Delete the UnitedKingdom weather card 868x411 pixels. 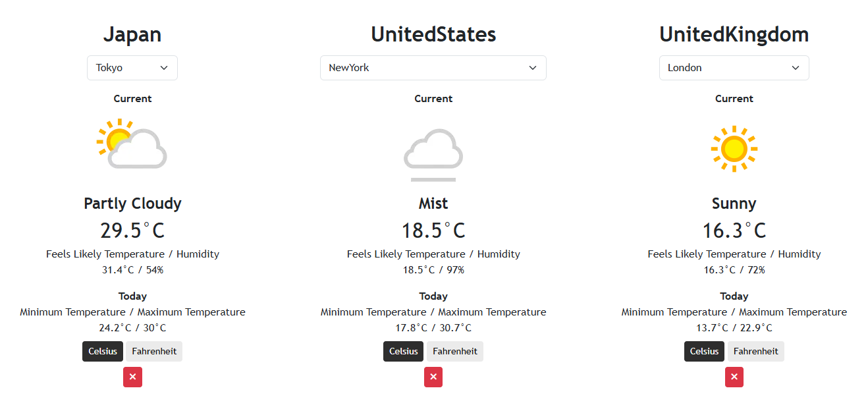(734, 377)
